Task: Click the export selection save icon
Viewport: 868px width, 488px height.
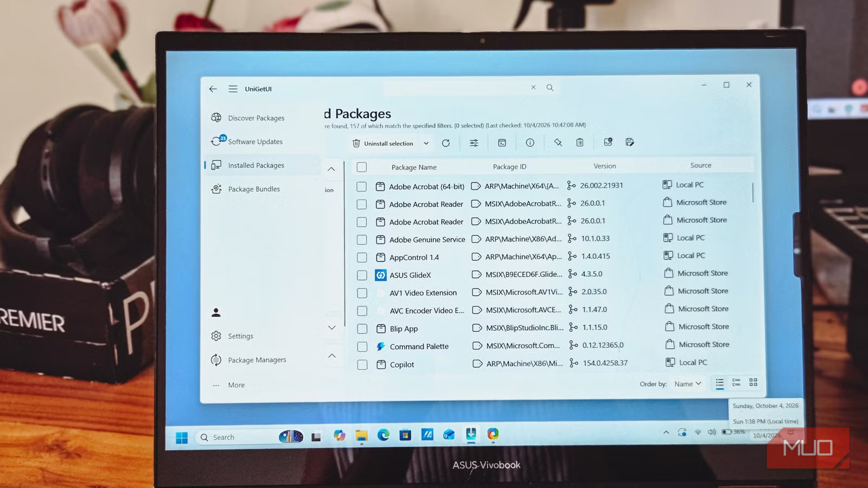Action: 630,142
